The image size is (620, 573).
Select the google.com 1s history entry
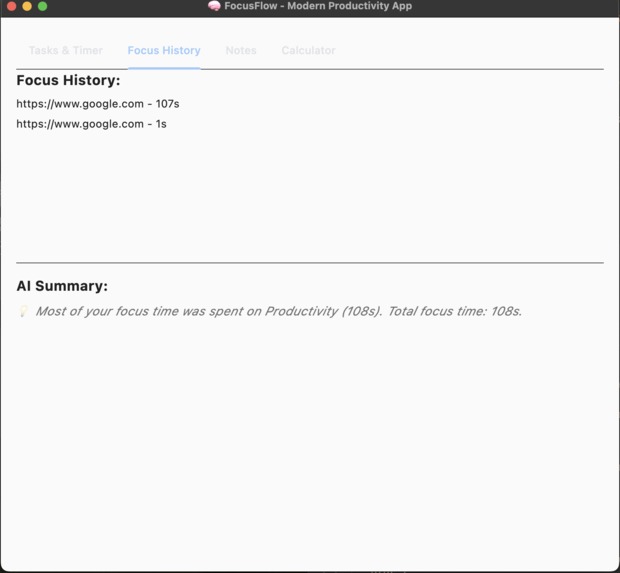pyautogui.click(x=91, y=124)
